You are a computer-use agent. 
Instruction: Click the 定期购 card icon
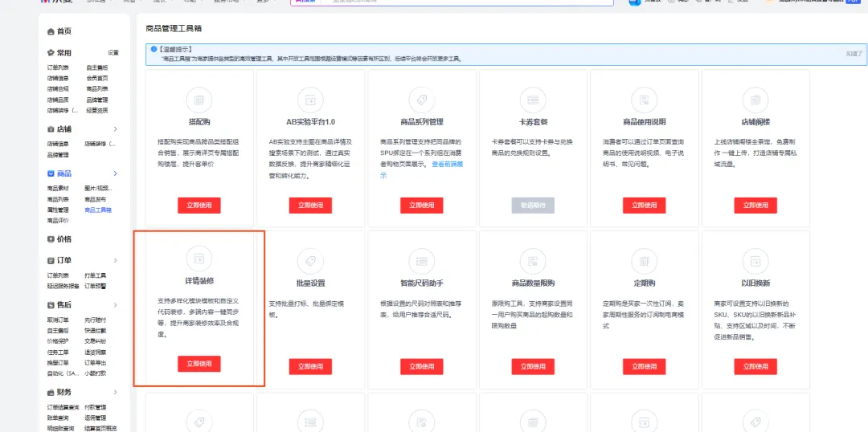[x=644, y=260]
